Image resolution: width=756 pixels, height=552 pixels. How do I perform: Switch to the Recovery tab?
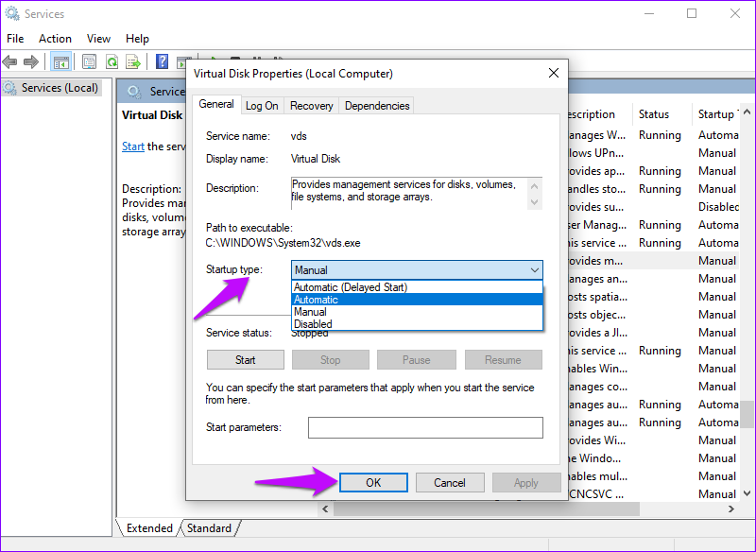[312, 106]
